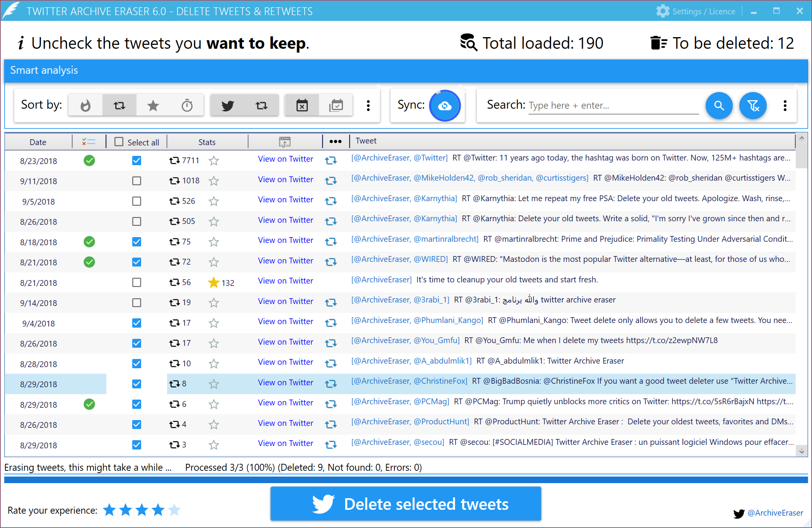Check the 8/26/2018 tweet with 505 retweets

pos(136,221)
